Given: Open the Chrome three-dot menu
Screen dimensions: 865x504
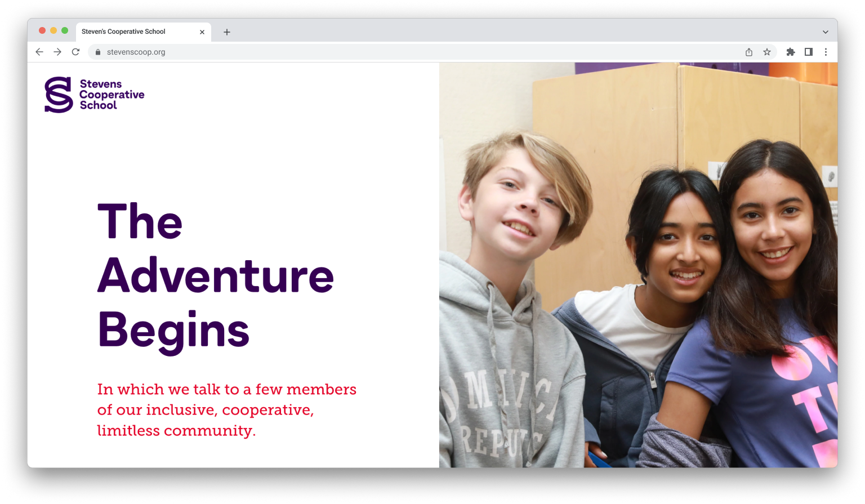Looking at the screenshot, I should [x=826, y=52].
